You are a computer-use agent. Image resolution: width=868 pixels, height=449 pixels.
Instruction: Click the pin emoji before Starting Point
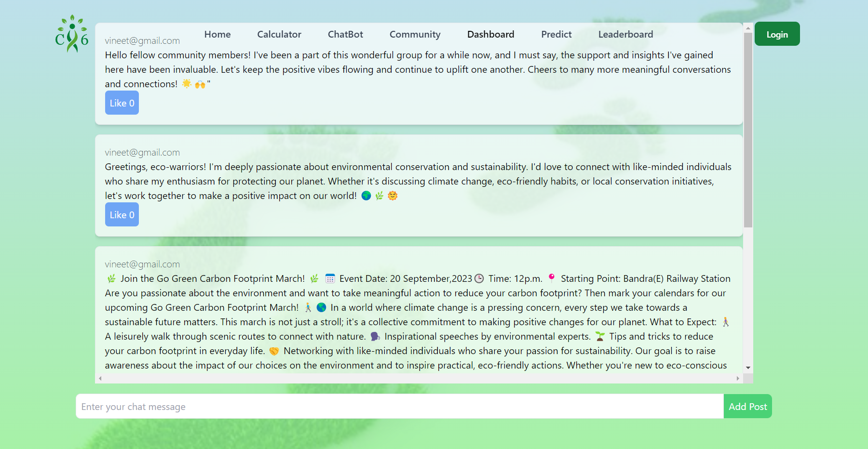552,278
